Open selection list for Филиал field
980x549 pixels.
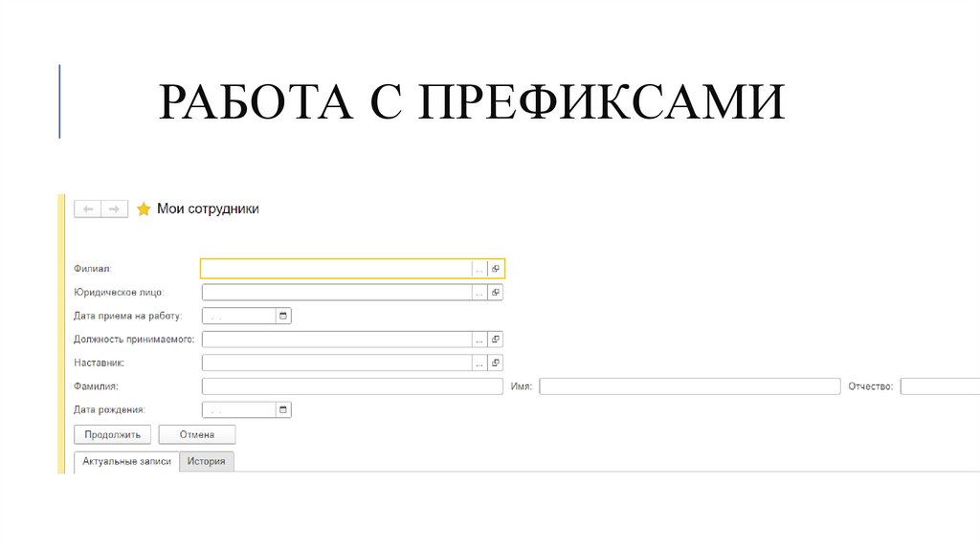479,269
